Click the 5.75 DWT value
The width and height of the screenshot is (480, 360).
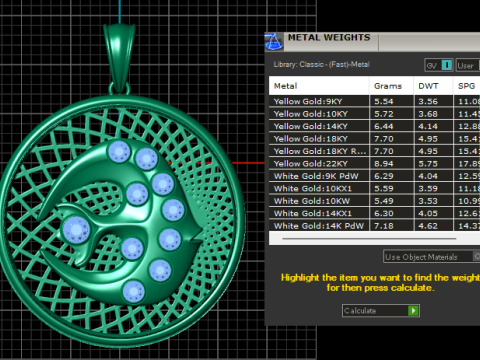[x=428, y=164]
